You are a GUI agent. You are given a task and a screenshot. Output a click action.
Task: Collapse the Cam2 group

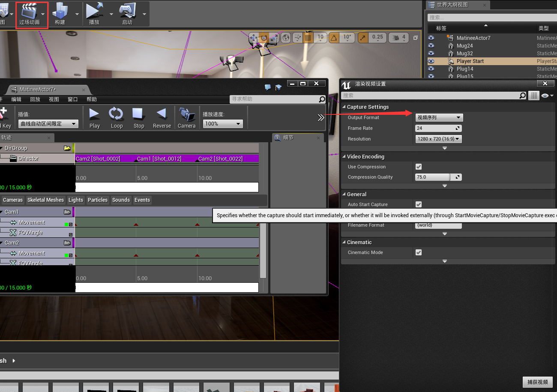[x=1, y=243]
